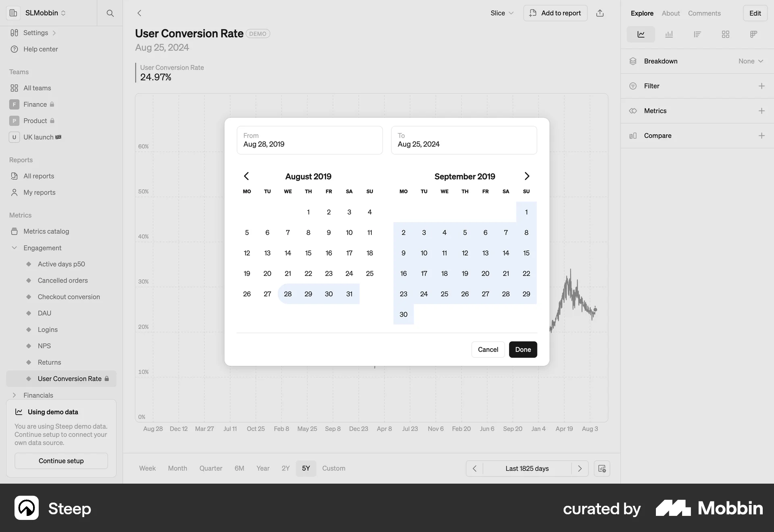Collapse the Engagement metrics section
The image size is (774, 532).
15,248
